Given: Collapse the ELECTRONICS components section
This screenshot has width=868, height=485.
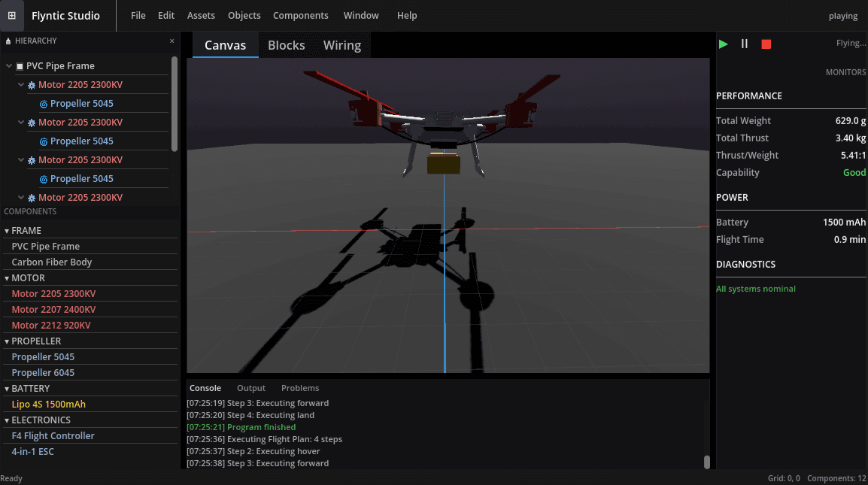Looking at the screenshot, I should 7,421.
